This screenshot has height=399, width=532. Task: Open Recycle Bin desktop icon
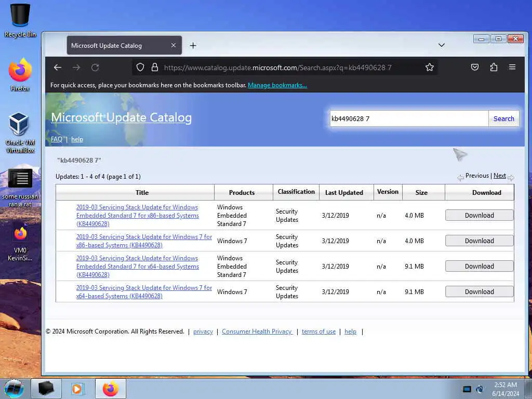[x=20, y=20]
